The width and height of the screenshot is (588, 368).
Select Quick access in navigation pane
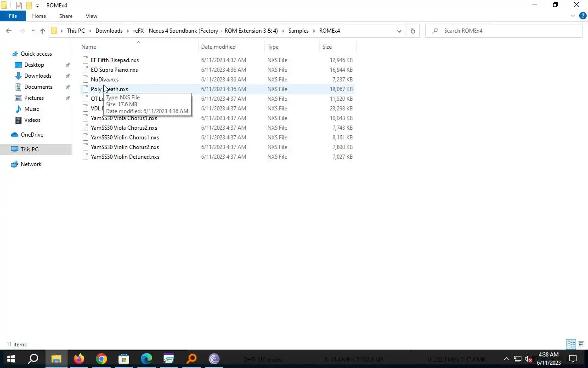(x=36, y=54)
